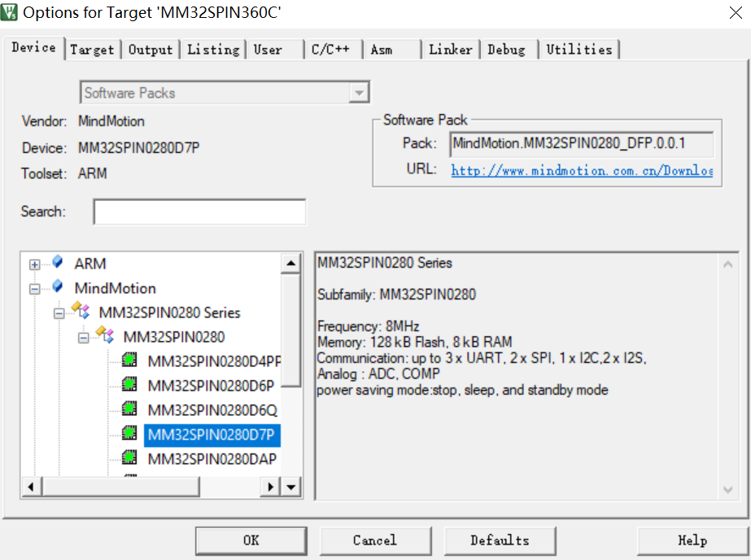Select device MM32SPIN0280D6Q

[212, 410]
